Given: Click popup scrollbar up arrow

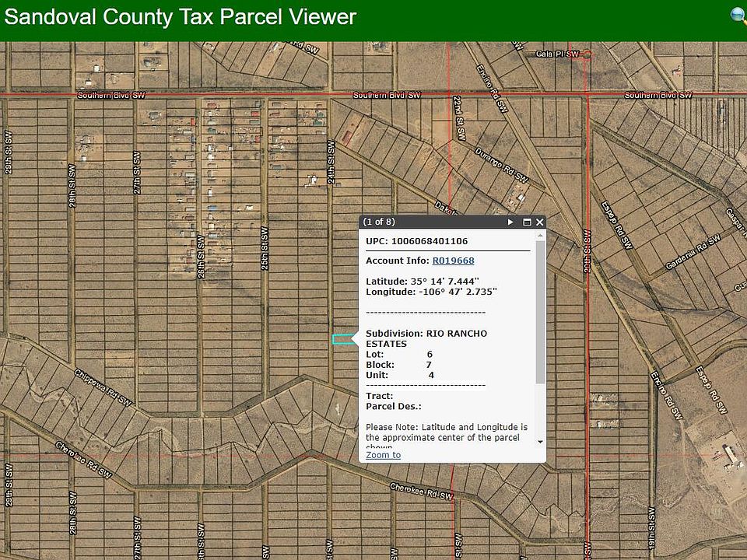Looking at the screenshot, I should (x=540, y=235).
